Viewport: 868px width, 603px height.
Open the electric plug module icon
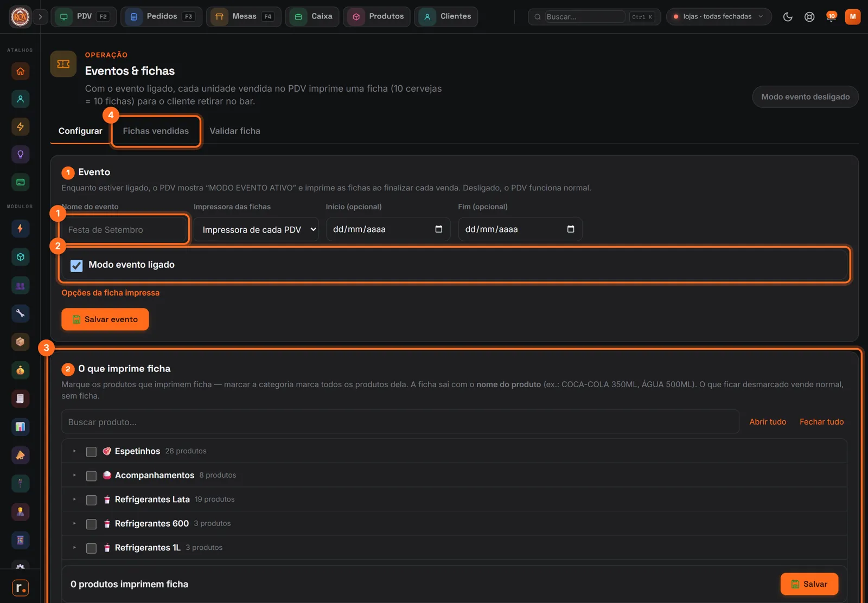20,483
